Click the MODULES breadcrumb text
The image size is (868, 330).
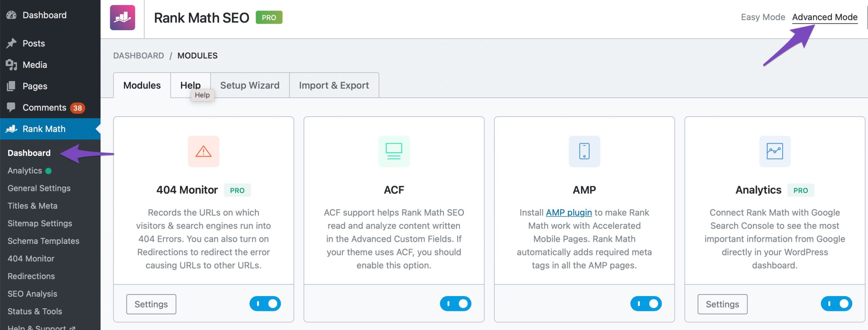pyautogui.click(x=197, y=56)
